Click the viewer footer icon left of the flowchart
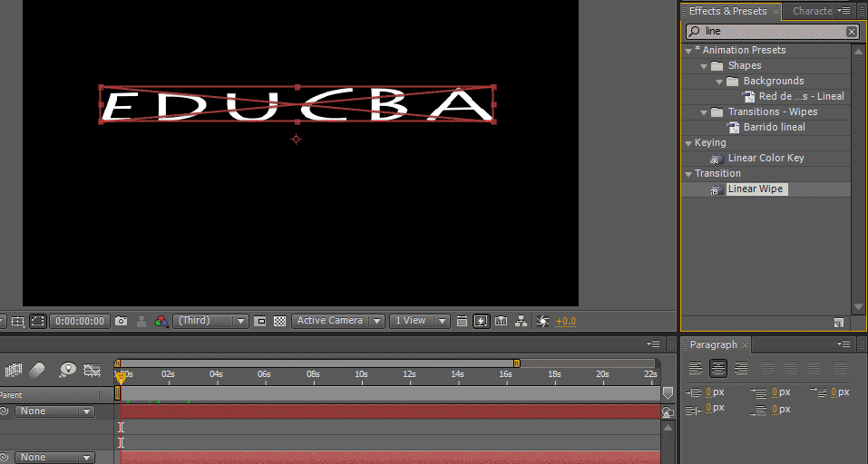Screen dimensions: 868x464 [x=501, y=322]
